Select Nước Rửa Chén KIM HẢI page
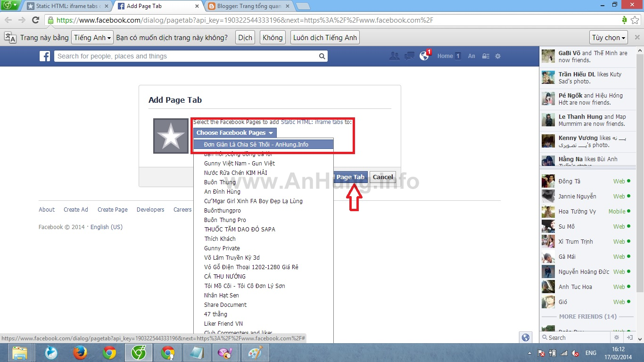This screenshot has width=644, height=362. pyautogui.click(x=264, y=173)
